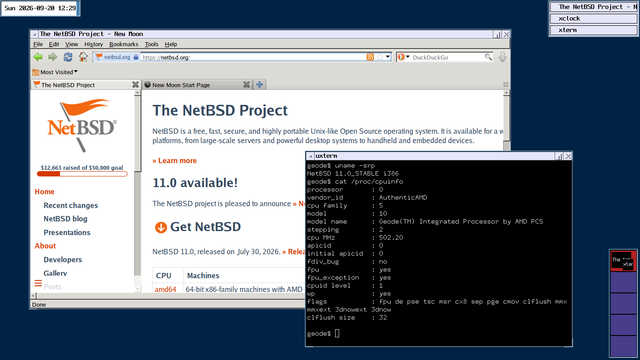Click the padlock icon in the address bar

point(136,57)
